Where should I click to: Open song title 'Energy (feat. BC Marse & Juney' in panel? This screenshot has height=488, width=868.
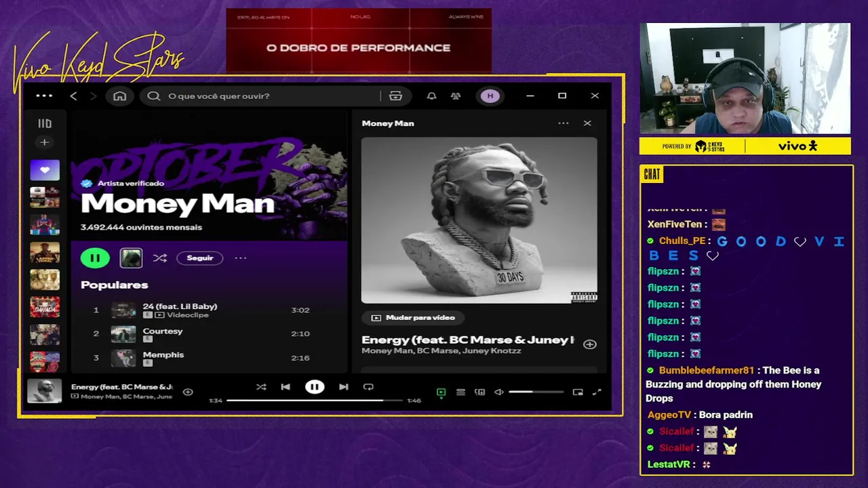(467, 340)
